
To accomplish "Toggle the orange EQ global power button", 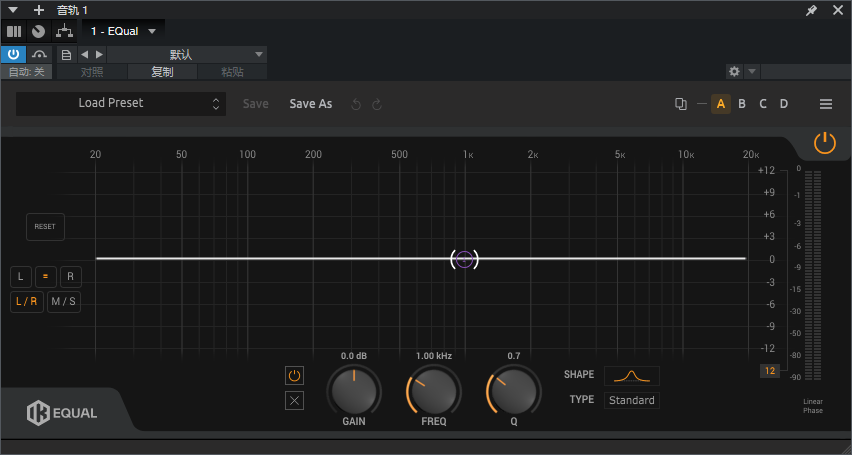I will click(824, 144).
